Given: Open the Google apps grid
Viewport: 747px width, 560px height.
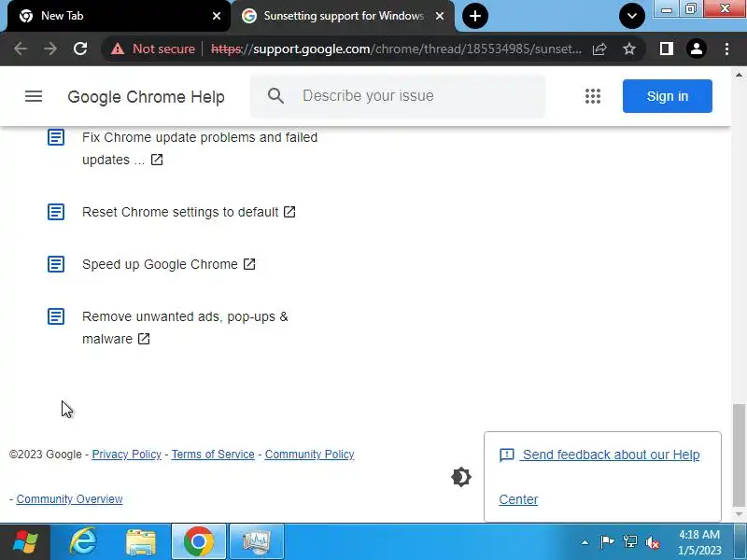Looking at the screenshot, I should (593, 96).
